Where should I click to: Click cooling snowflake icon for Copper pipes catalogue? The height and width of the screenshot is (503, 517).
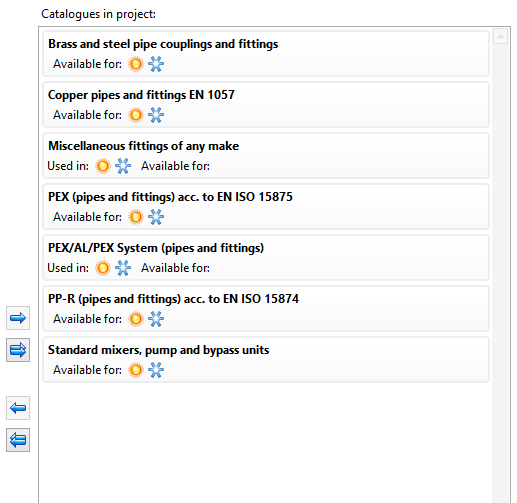click(156, 115)
